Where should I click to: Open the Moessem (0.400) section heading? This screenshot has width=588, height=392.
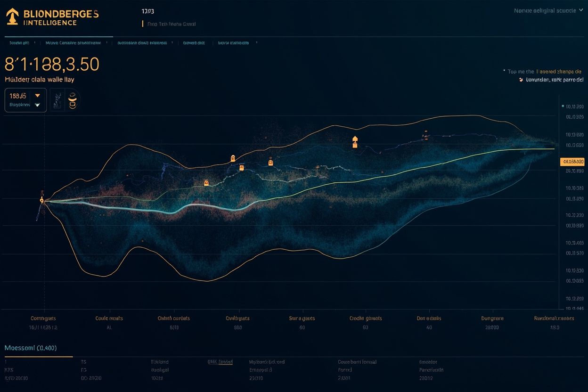[x=31, y=348]
